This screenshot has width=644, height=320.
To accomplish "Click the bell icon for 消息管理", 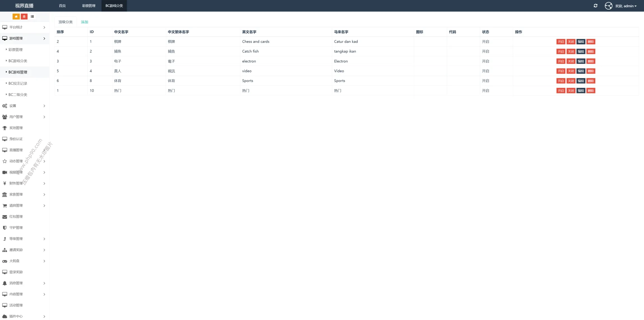I will click(5, 283).
